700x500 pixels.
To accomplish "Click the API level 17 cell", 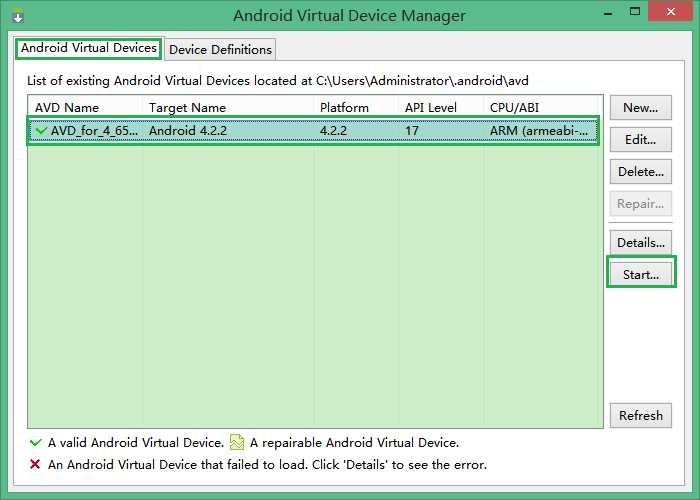I will pyautogui.click(x=412, y=131).
